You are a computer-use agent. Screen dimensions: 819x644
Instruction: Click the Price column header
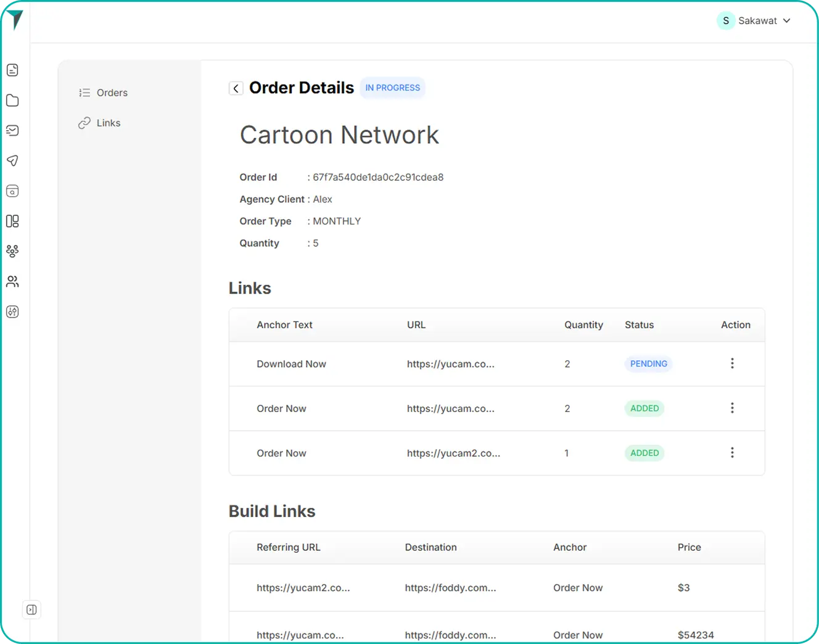coord(689,547)
